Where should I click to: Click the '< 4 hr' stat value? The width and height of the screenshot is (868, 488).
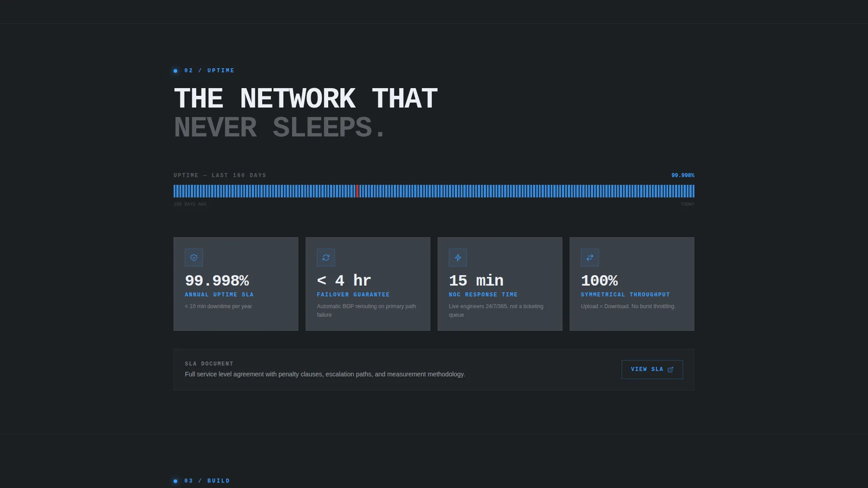[x=344, y=281]
